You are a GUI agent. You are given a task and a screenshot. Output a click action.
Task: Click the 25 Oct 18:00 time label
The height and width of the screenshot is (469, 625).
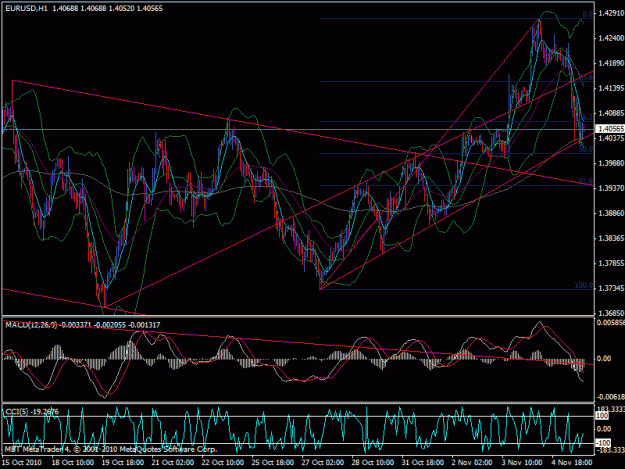coord(273,462)
